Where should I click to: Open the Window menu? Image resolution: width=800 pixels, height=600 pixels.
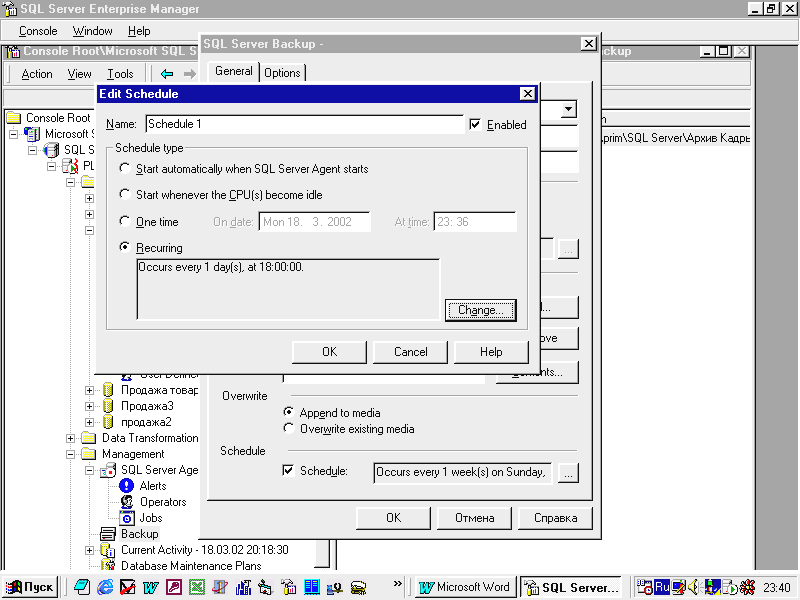click(x=92, y=31)
